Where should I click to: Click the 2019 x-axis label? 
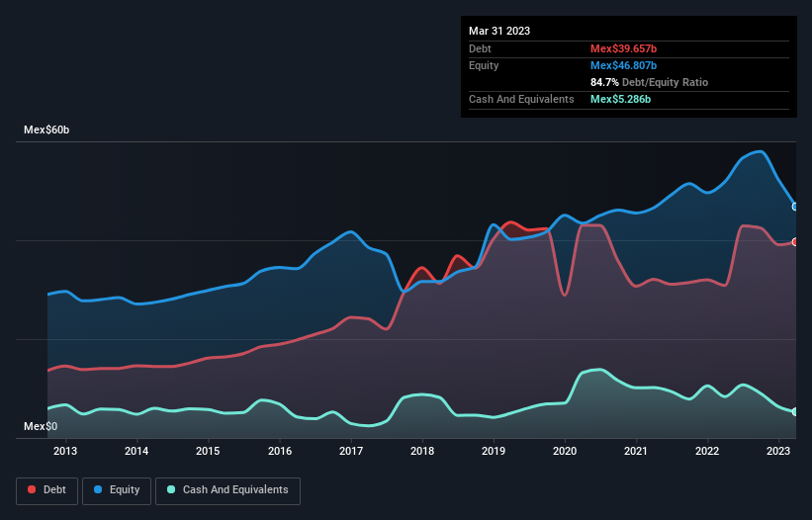[494, 451]
